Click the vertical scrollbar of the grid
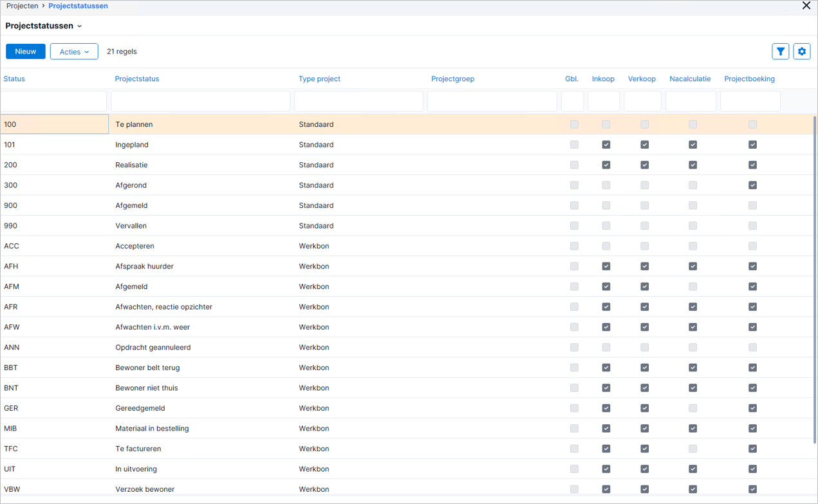The image size is (818, 504). coord(815,280)
